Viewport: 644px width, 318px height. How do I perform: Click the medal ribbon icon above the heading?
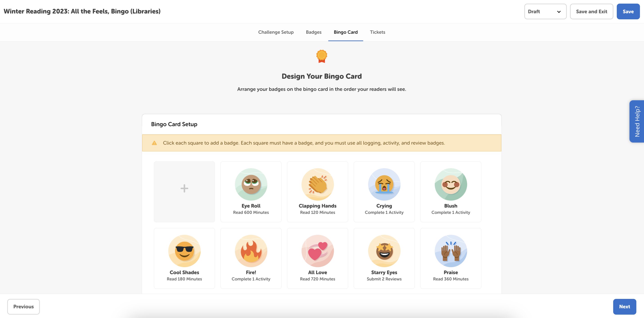(322, 56)
